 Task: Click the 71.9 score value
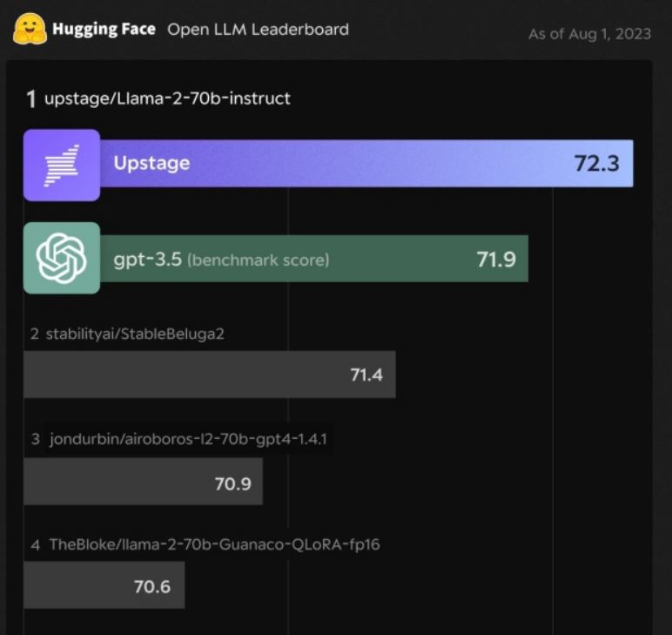(496, 260)
